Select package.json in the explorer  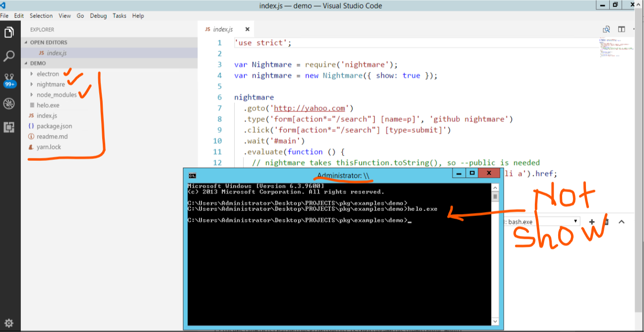55,126
